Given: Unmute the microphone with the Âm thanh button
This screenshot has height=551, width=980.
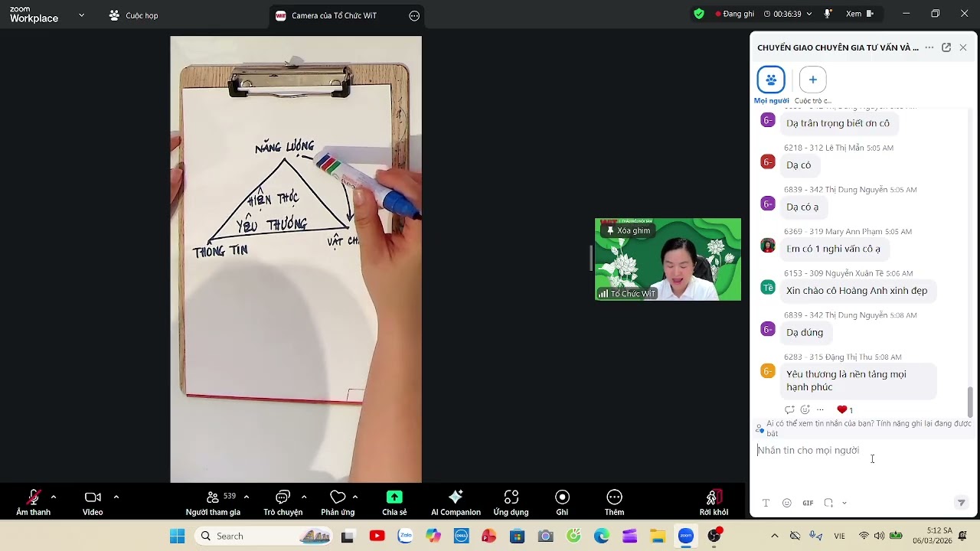Looking at the screenshot, I should pos(33,503).
